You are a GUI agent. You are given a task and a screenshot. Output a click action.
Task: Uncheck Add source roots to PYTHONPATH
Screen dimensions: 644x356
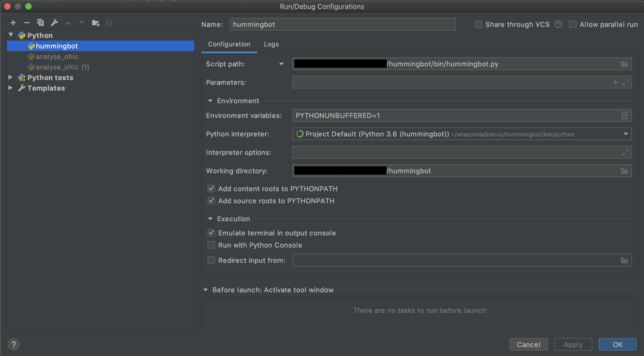click(x=211, y=201)
